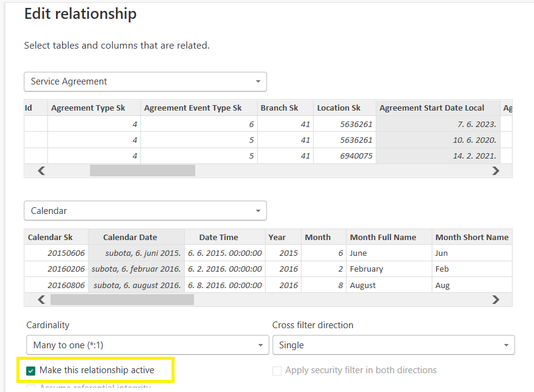This screenshot has width=534, height=392.
Task: Click left scroll arrow of Service Agreement preview
Action: click(41, 171)
